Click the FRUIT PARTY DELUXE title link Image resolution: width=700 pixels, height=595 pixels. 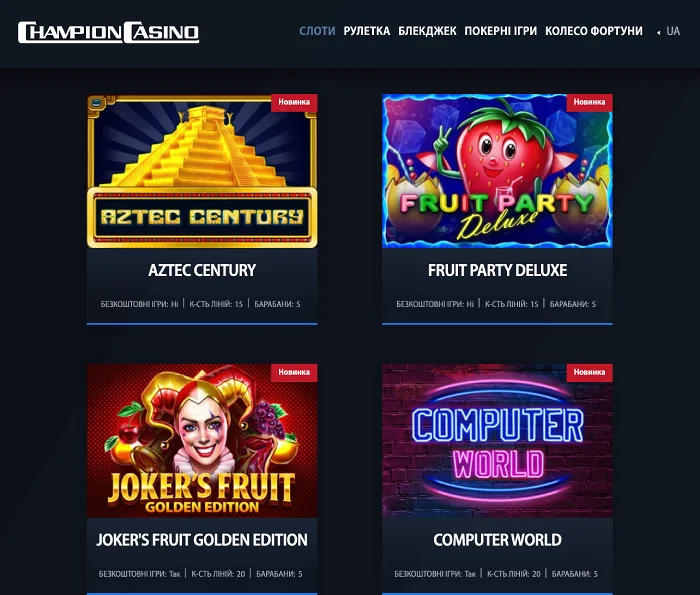(x=497, y=270)
